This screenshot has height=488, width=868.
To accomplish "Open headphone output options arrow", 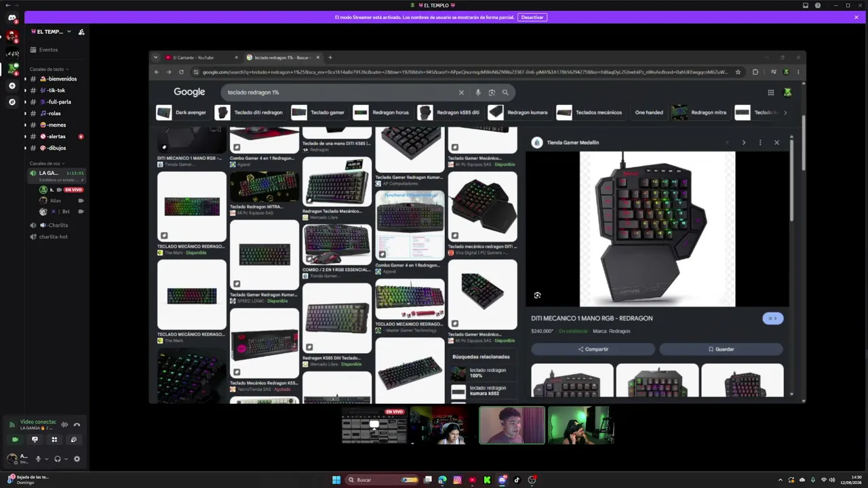I will click(x=66, y=459).
